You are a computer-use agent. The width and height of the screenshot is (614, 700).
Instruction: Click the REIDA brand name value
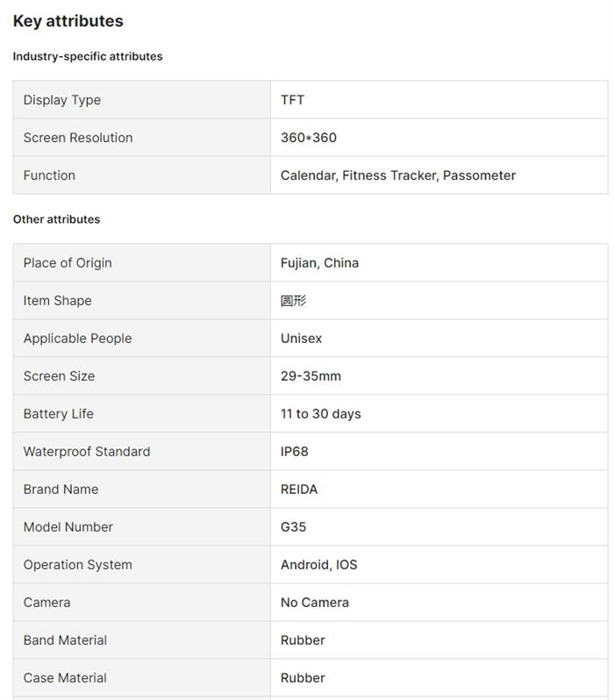(299, 489)
